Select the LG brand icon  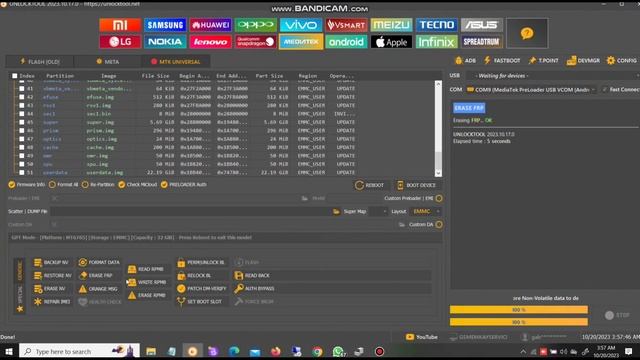[120, 42]
